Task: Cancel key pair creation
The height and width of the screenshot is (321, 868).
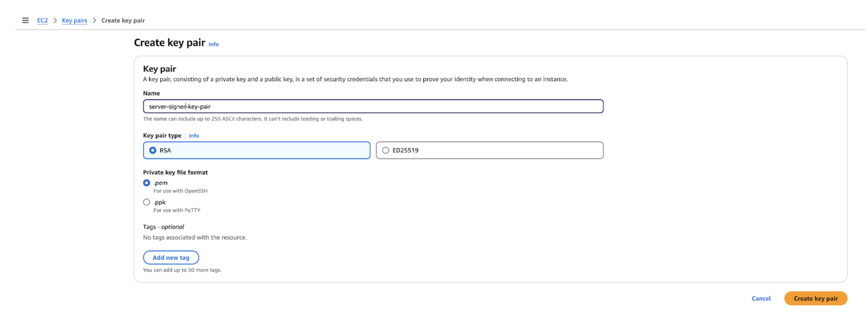Action: (761, 298)
